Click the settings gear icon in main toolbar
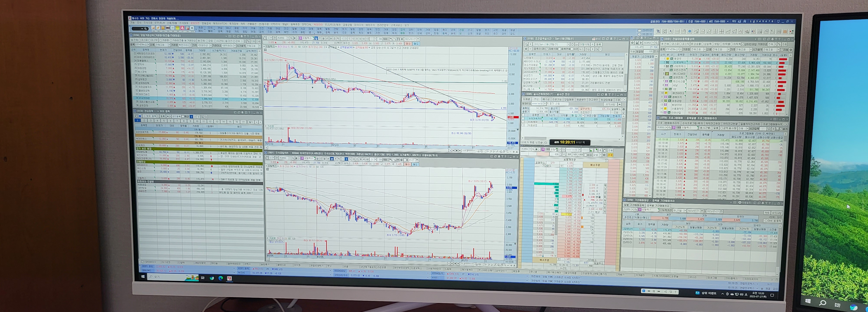 [x=192, y=28]
